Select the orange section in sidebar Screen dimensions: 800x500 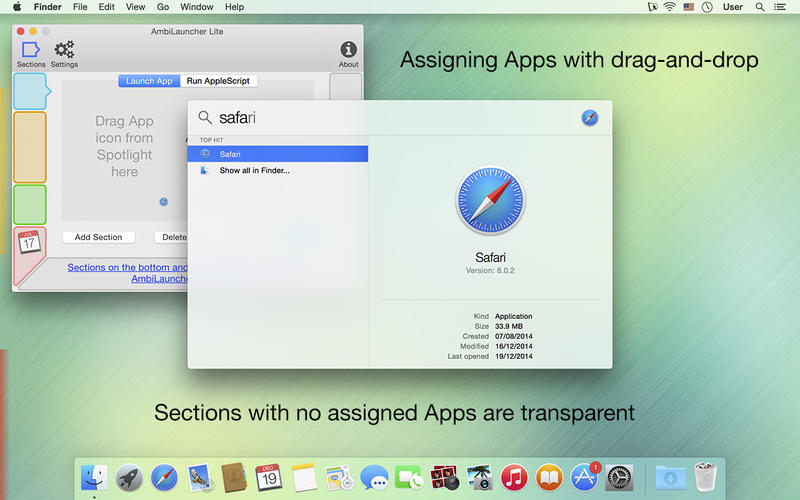30,147
